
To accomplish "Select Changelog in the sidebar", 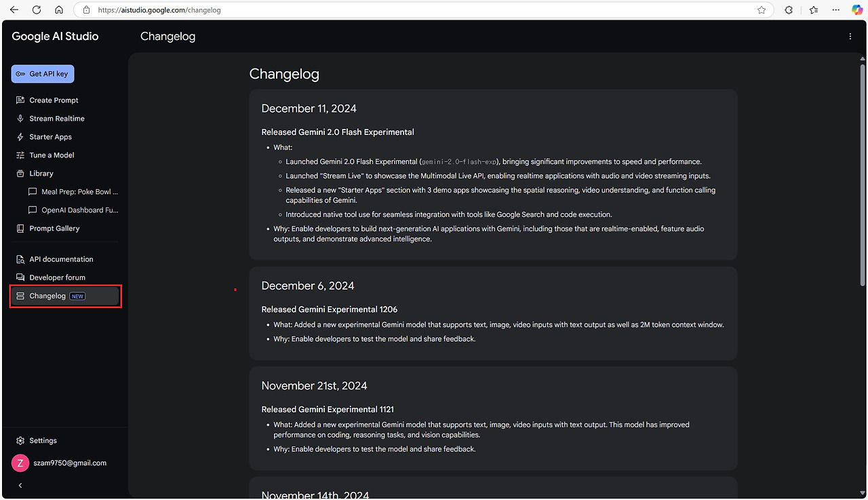I will (65, 296).
